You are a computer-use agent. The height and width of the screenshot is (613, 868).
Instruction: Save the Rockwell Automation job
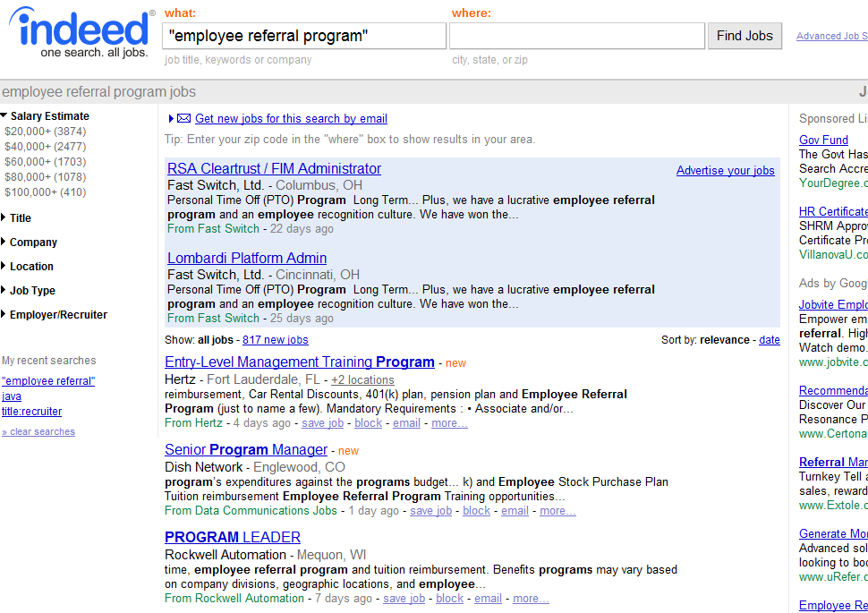tap(404, 599)
